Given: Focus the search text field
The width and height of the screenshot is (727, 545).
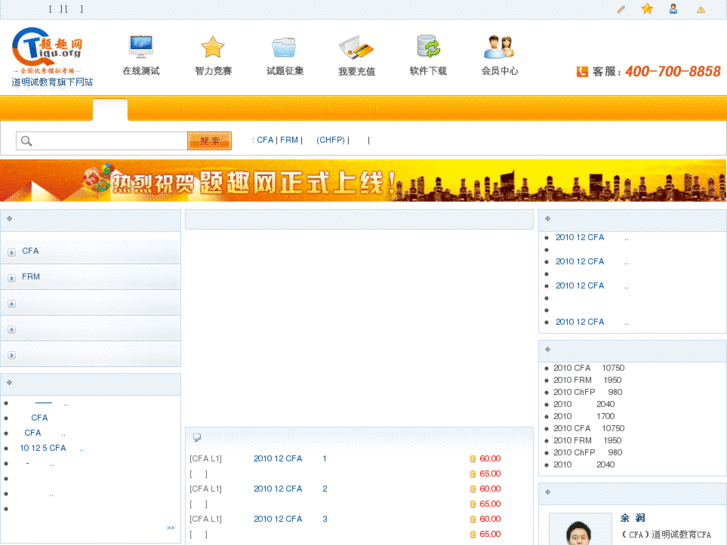Looking at the screenshot, I should coord(102,141).
